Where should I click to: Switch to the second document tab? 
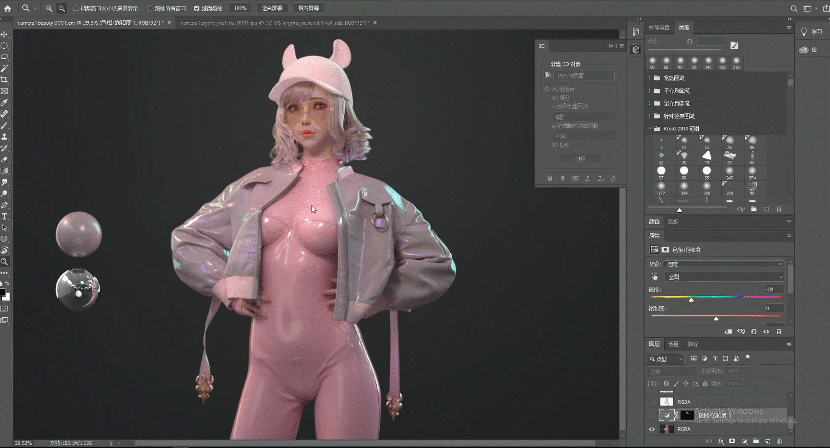(x=270, y=21)
